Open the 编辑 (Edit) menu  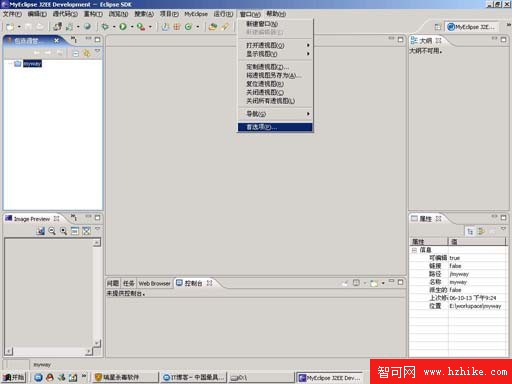37,14
